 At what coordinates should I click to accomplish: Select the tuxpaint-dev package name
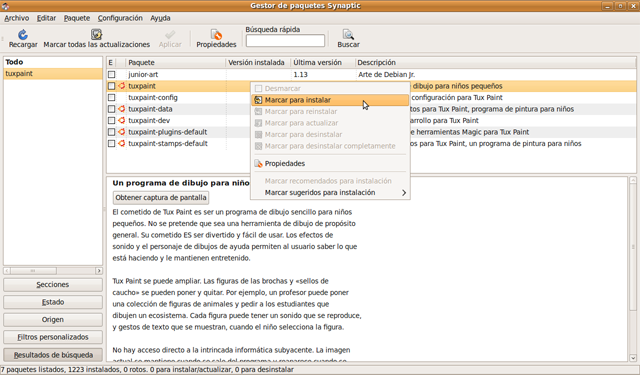click(149, 120)
